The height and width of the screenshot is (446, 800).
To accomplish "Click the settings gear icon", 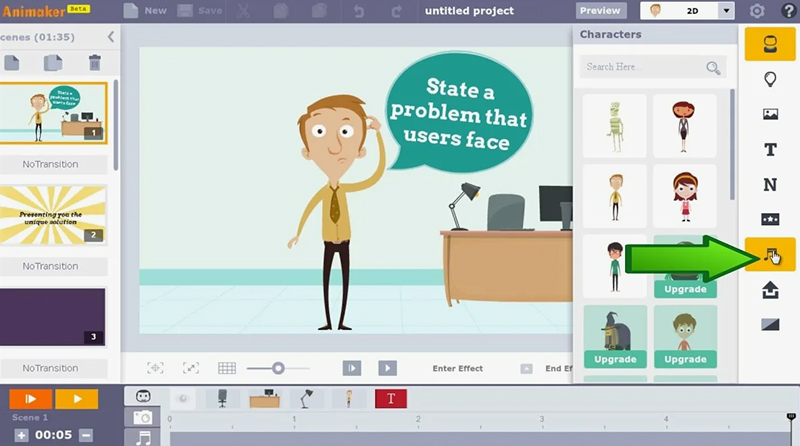I will click(x=757, y=11).
